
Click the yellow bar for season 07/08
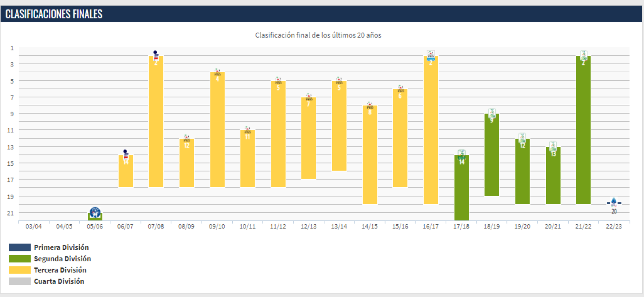[x=156, y=122]
